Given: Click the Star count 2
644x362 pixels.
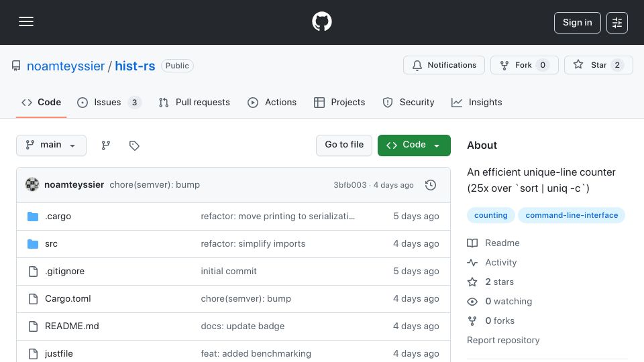Looking at the screenshot, I should [x=617, y=65].
